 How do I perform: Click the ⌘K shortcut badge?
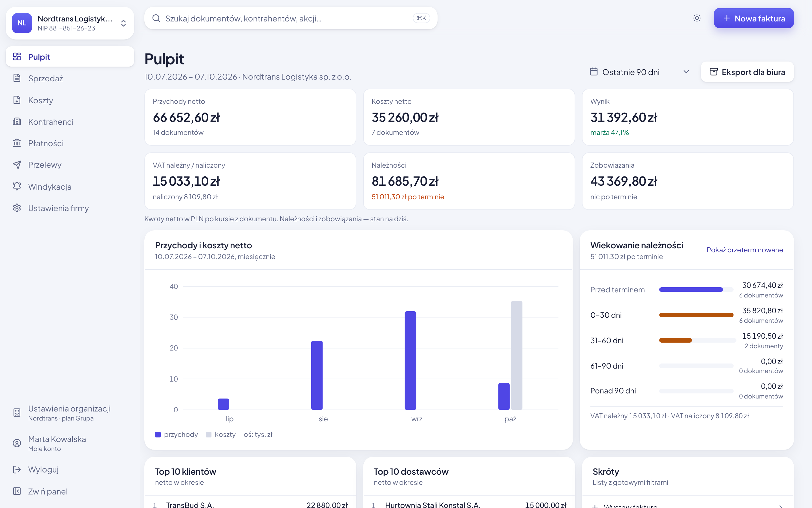pyautogui.click(x=421, y=18)
